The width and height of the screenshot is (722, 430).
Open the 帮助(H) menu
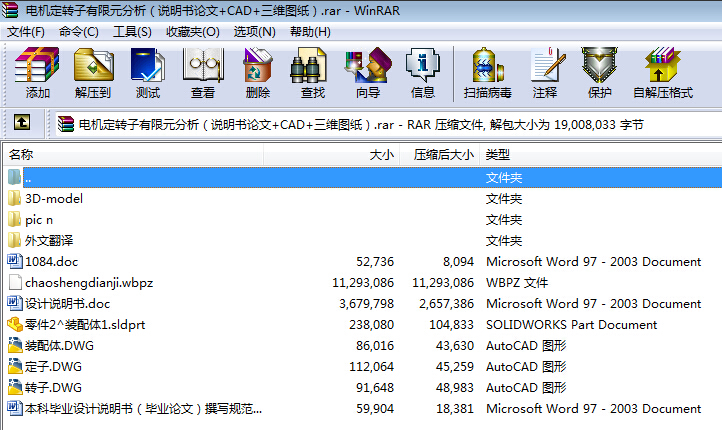coord(310,32)
